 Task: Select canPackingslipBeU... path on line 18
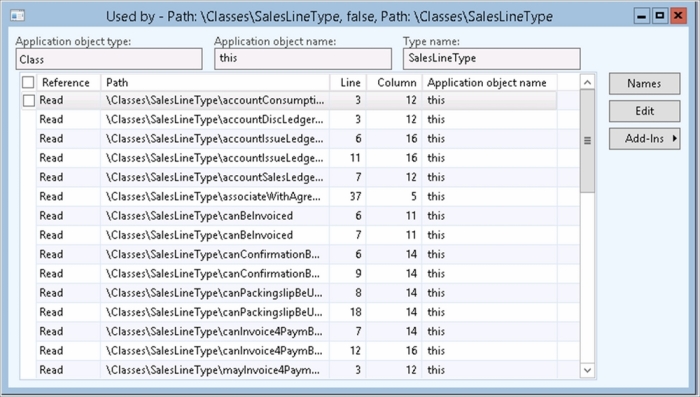[215, 312]
